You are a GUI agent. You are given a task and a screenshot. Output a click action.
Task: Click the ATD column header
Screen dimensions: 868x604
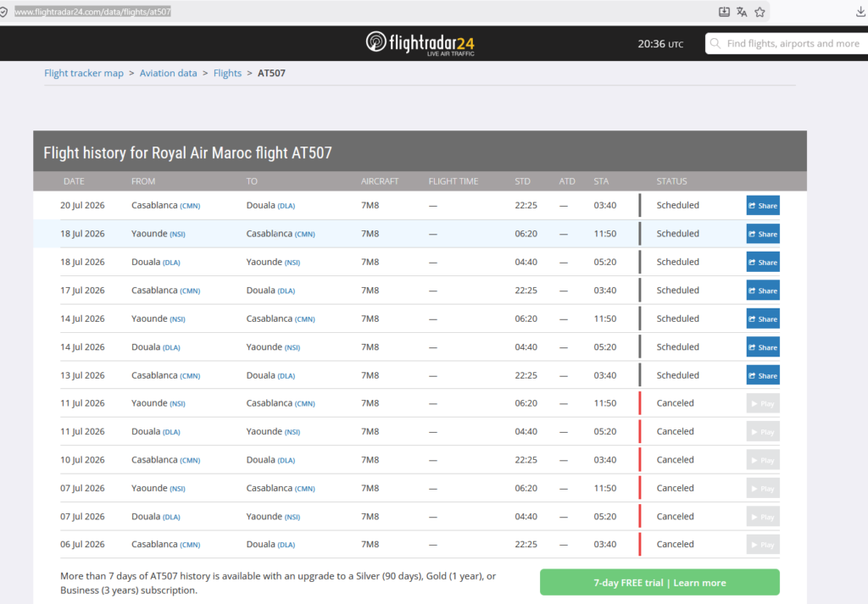coord(567,181)
